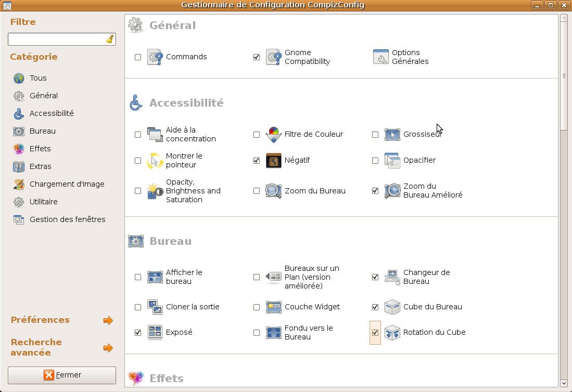Open the Rotation du Cube icon
572x392 pixels.
click(x=392, y=333)
